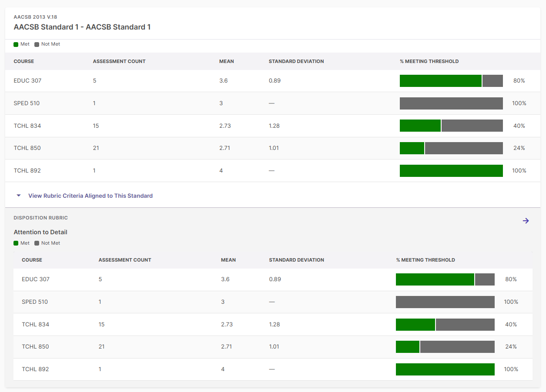Select TCHL 892 in the rubric table
546x392 pixels.
tap(36, 369)
